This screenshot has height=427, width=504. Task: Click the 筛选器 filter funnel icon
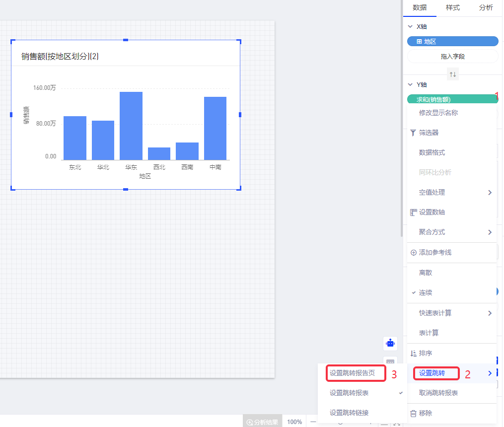pyautogui.click(x=413, y=133)
